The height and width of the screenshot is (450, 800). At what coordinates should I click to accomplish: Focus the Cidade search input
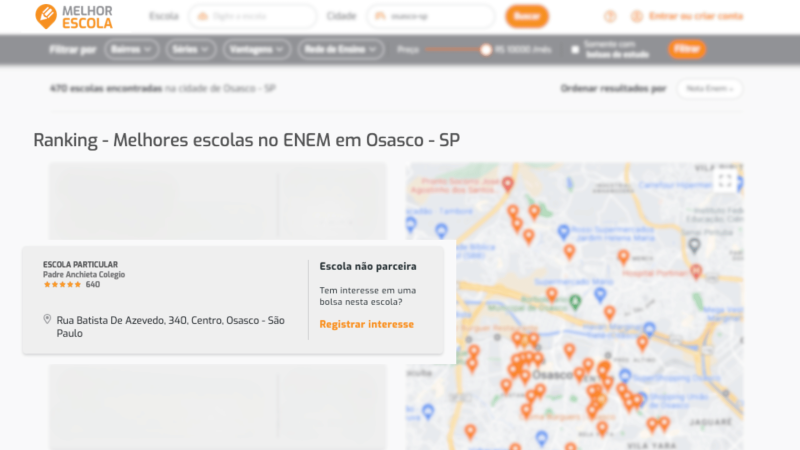pyautogui.click(x=431, y=16)
